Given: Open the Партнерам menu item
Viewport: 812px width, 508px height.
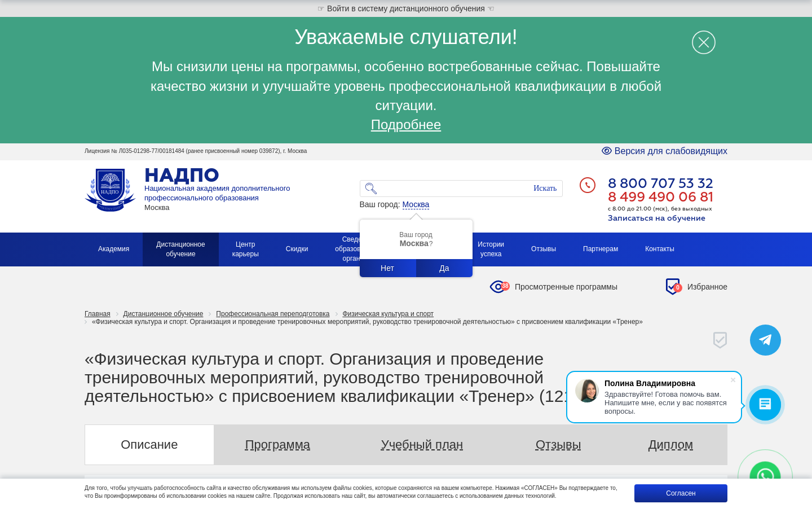Looking at the screenshot, I should (x=601, y=249).
